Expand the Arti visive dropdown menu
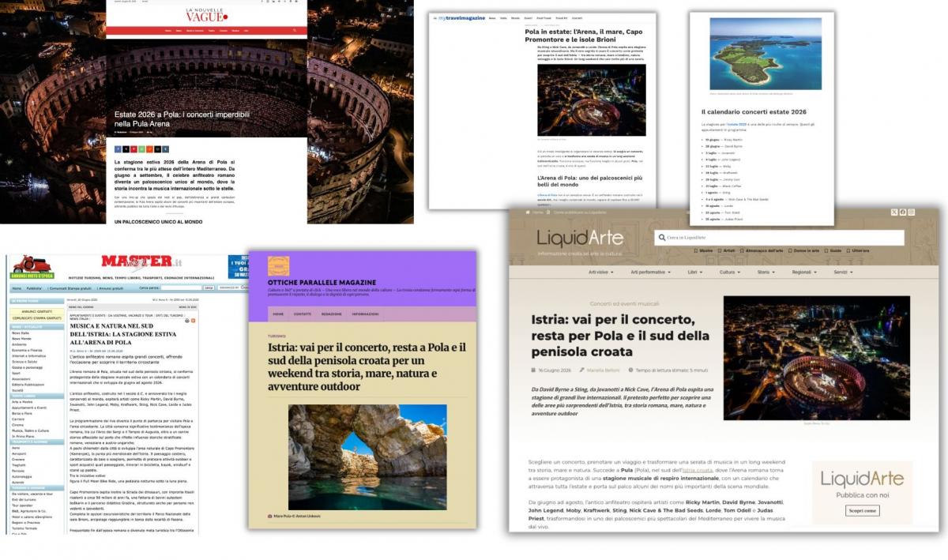The width and height of the screenshot is (948, 560). coord(600,272)
